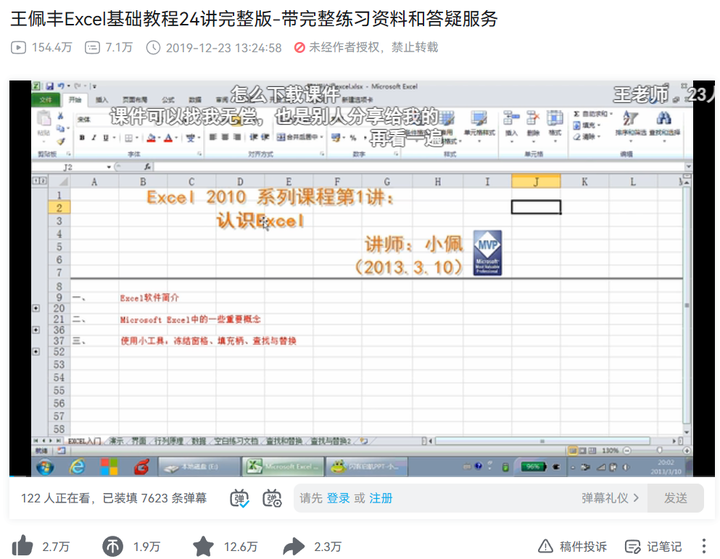Expand the outline group beside row 36
Image resolution: width=720 pixels, height=559 pixels.
pyautogui.click(x=36, y=330)
